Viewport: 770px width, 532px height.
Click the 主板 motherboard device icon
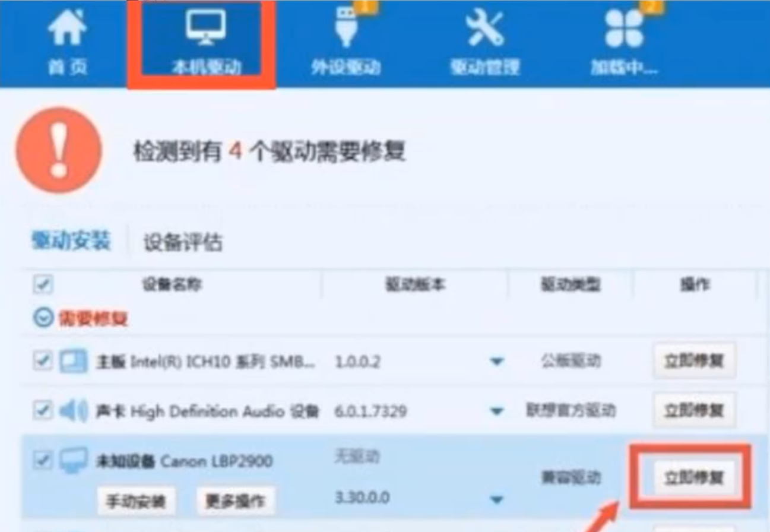[x=74, y=361]
